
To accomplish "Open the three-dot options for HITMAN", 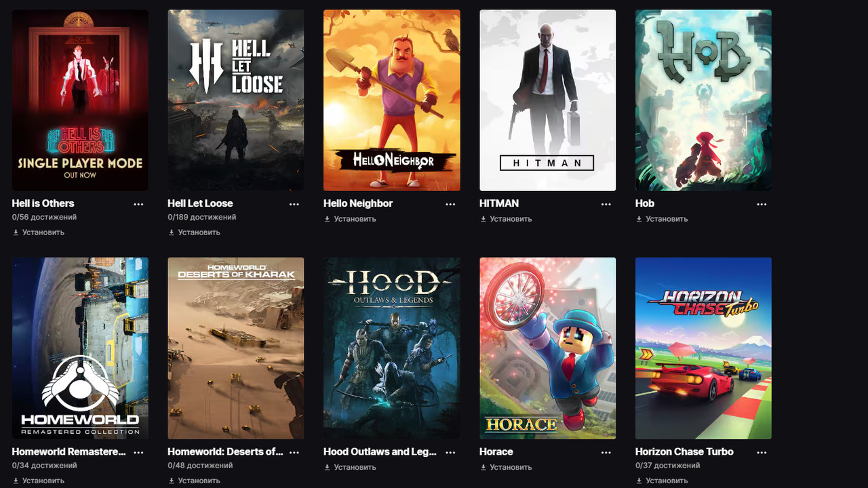I will [x=606, y=204].
